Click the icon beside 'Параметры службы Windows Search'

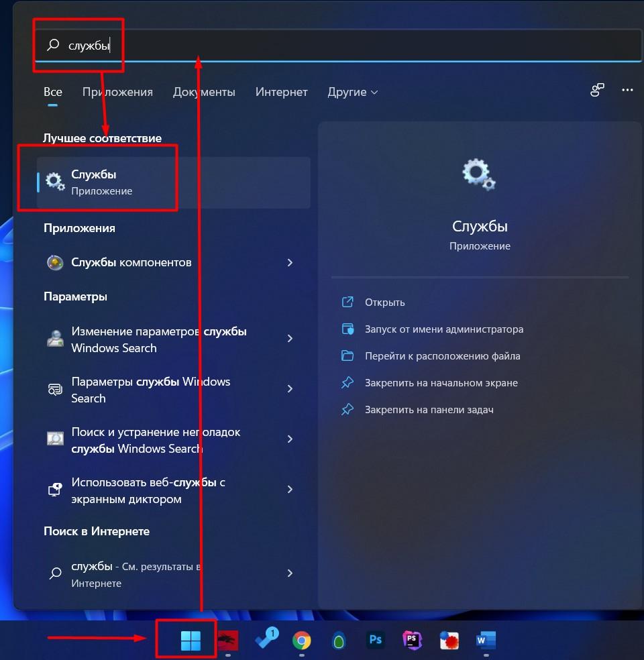pyautogui.click(x=55, y=389)
